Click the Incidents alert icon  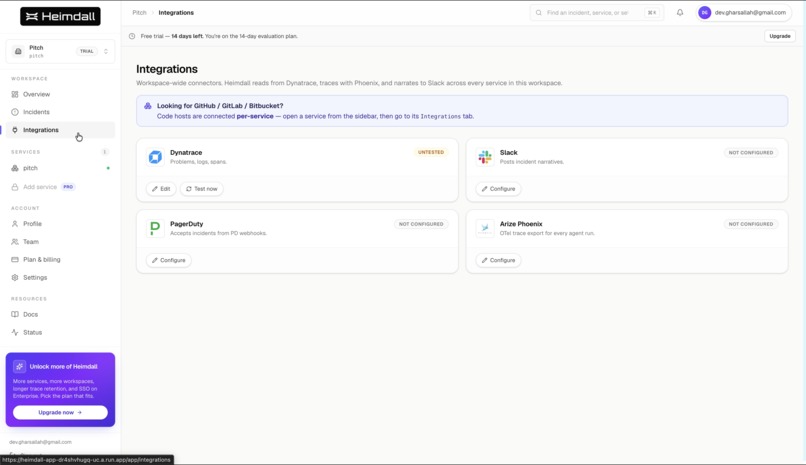coord(15,112)
